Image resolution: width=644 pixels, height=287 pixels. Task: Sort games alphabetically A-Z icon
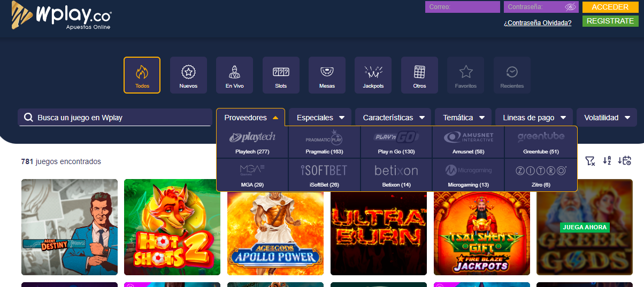tap(607, 161)
